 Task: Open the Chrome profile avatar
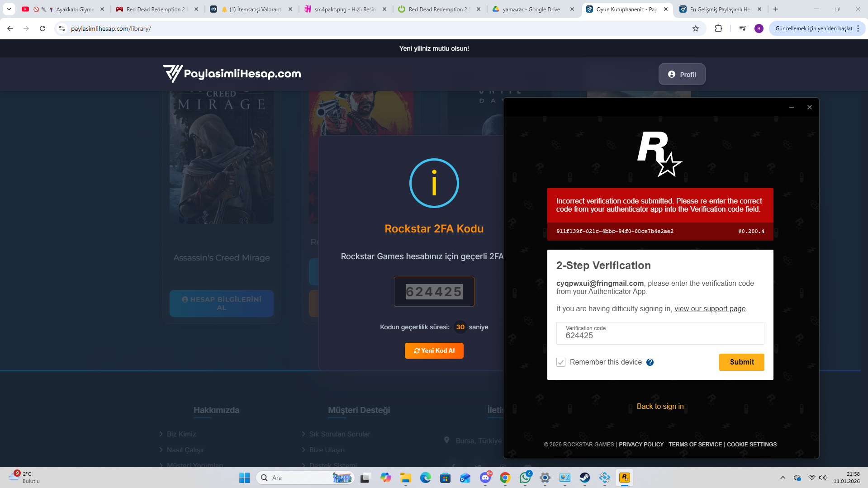[759, 28]
